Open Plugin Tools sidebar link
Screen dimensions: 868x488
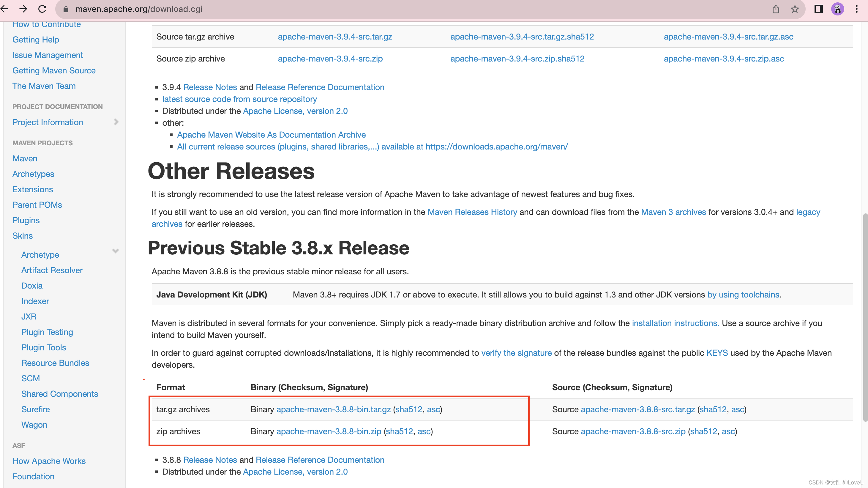pos(43,347)
